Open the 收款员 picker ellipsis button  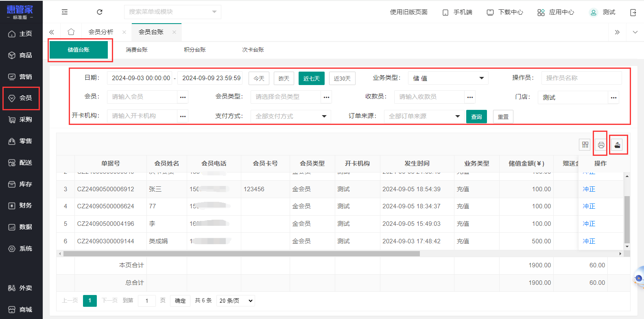470,97
